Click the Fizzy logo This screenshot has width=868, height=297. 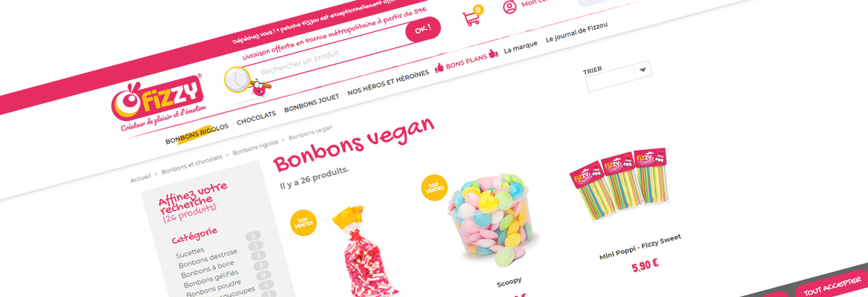pyautogui.click(x=157, y=103)
